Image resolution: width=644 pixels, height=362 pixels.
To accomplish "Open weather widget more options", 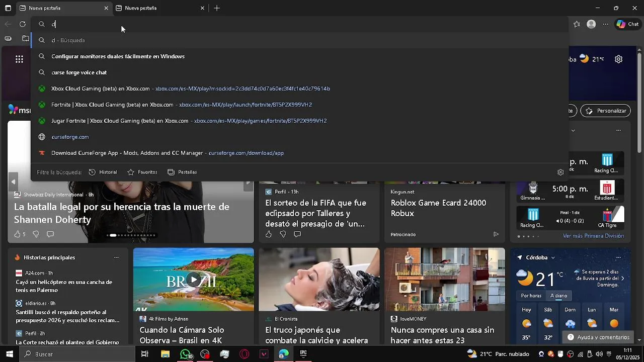I will coord(618,257).
